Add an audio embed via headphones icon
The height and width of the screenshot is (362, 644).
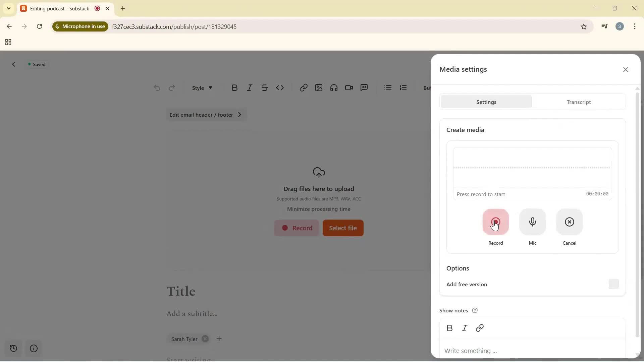coord(334,87)
